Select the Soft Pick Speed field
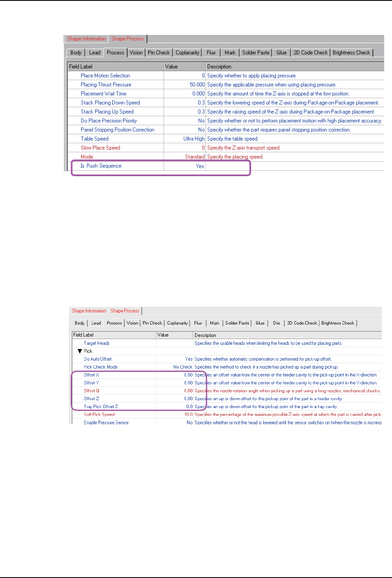Screen dimensions: 392x578 [x=99, y=414]
